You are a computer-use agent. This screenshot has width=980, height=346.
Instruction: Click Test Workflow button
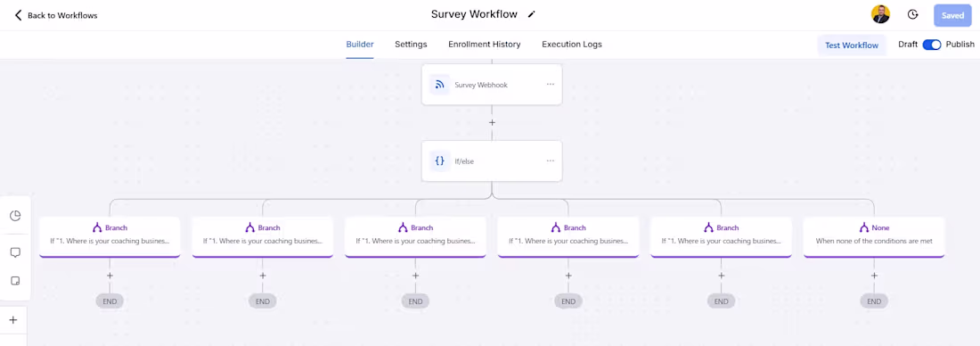click(x=851, y=45)
